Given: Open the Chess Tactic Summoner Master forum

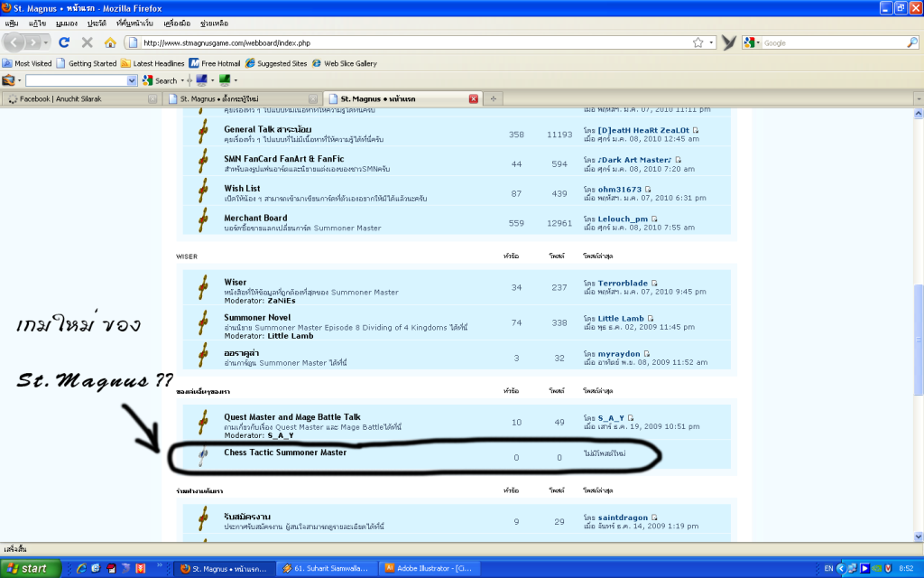Looking at the screenshot, I should pos(285,452).
